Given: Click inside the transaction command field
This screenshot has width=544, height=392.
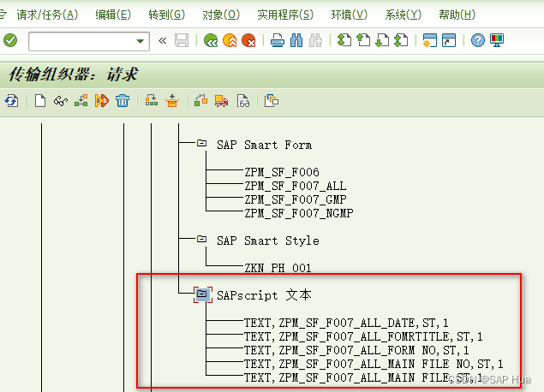Looking at the screenshot, I should pyautogui.click(x=82, y=41).
